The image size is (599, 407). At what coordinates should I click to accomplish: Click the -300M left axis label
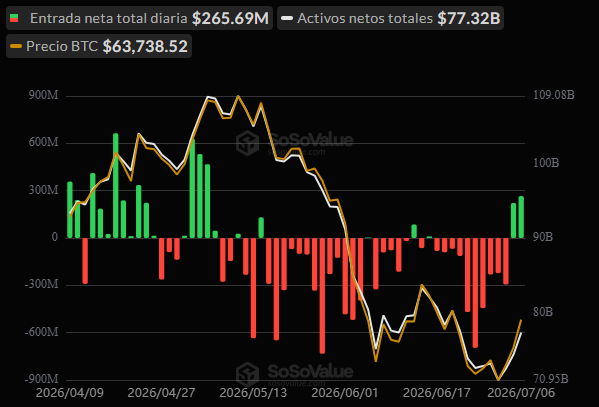tap(42, 284)
